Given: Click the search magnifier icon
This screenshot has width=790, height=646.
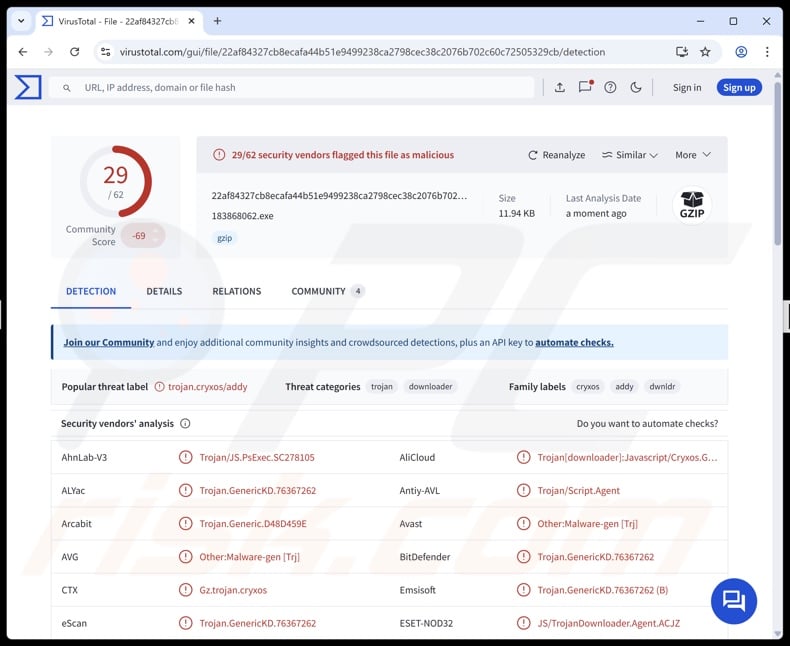Looking at the screenshot, I should pyautogui.click(x=67, y=88).
